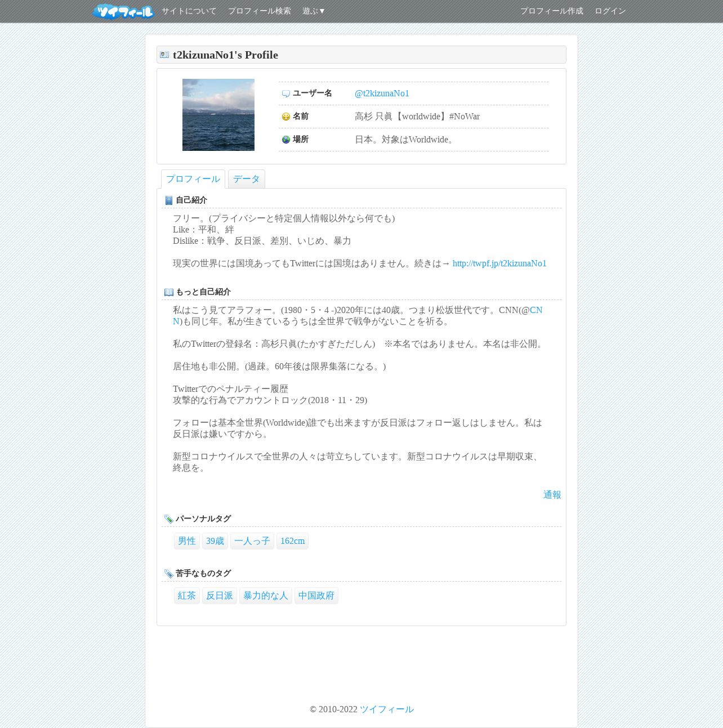
Task: Go to プロフィール検索 in the header
Action: click(x=260, y=11)
